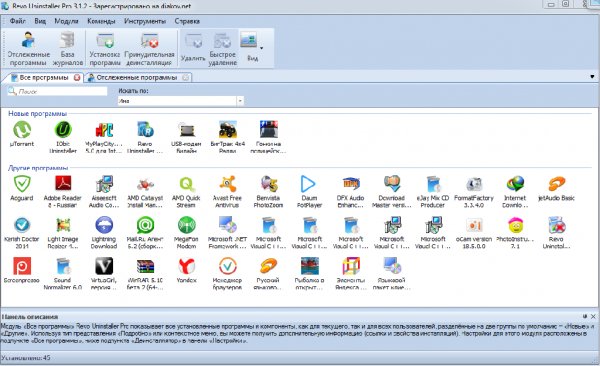Open the Файл menu
Image resolution: width=600 pixels, height=366 pixels.
pyautogui.click(x=18, y=21)
